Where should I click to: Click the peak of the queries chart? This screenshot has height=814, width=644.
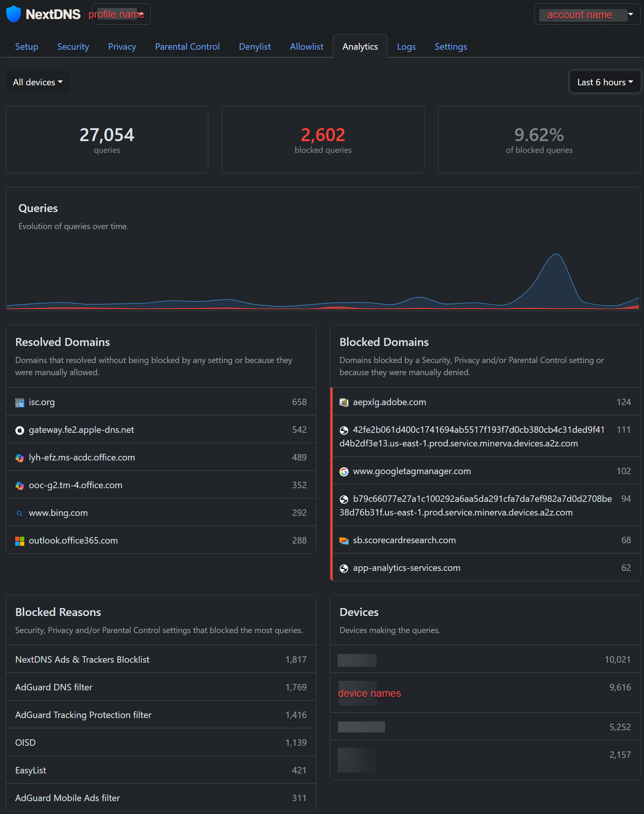coord(556,255)
